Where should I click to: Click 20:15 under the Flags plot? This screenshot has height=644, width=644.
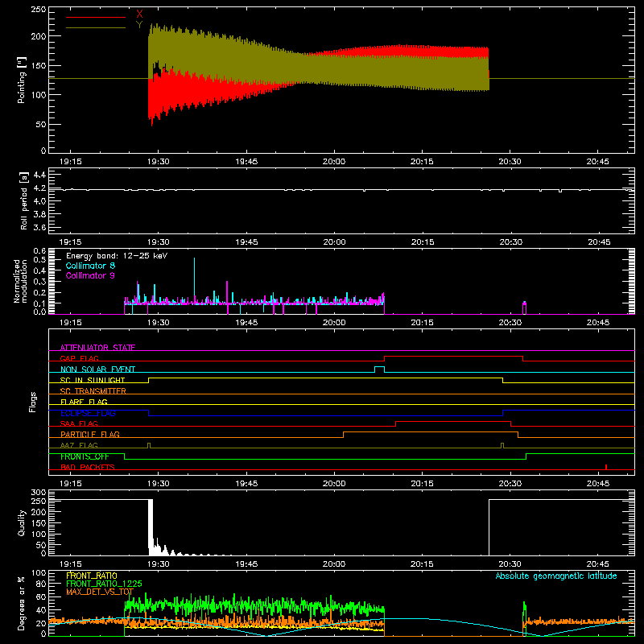pyautogui.click(x=422, y=484)
